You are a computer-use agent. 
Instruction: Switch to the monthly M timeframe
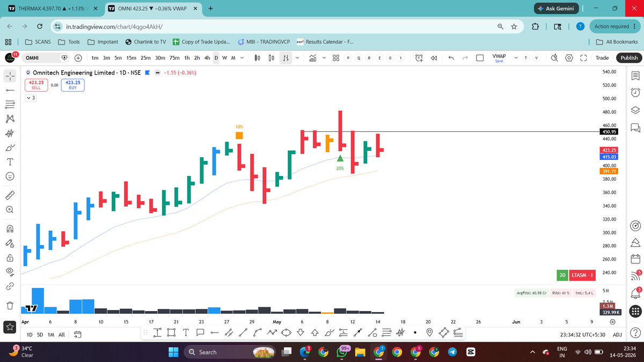pyautogui.click(x=233, y=58)
